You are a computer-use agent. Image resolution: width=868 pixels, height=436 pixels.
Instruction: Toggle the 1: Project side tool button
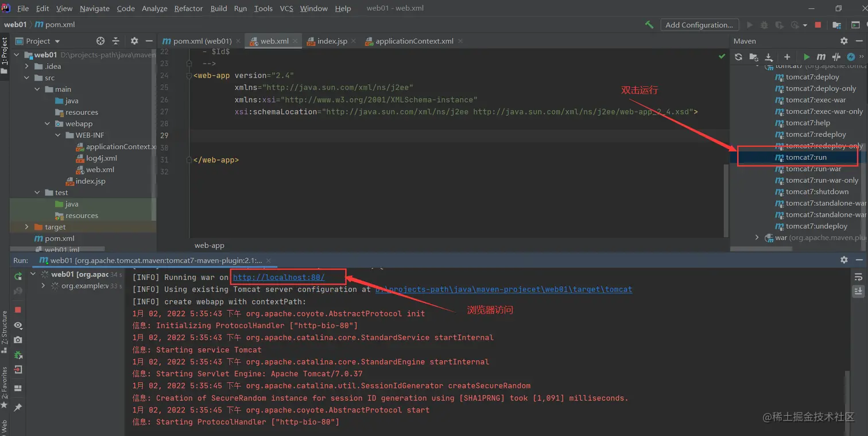tap(4, 56)
